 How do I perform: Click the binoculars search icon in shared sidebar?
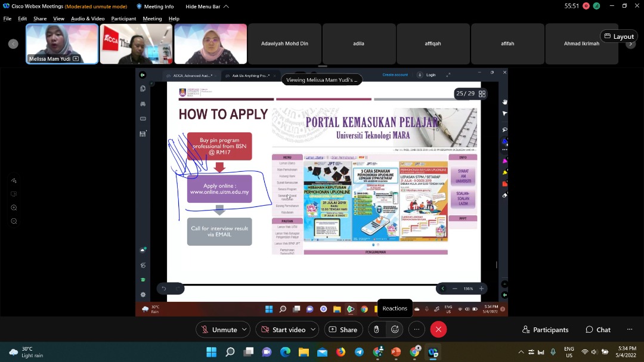(x=143, y=104)
